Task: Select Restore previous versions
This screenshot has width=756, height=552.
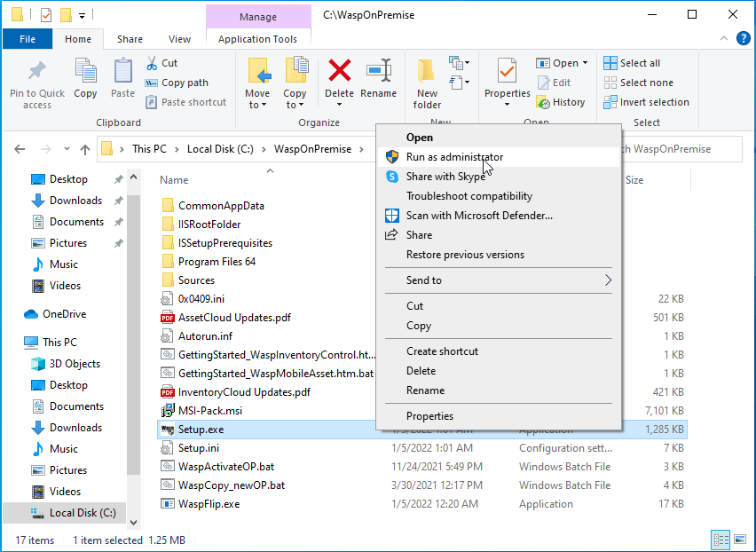Action: [499, 255]
